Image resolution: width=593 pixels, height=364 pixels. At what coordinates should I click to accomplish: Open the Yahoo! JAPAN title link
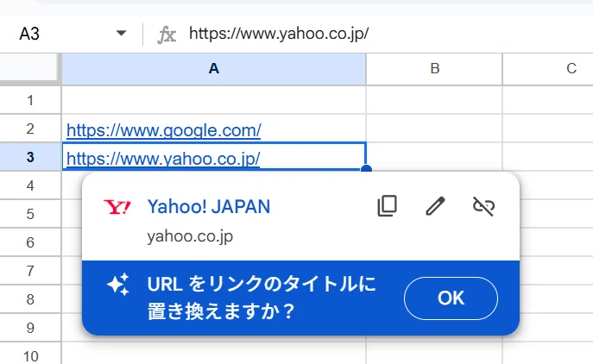209,207
